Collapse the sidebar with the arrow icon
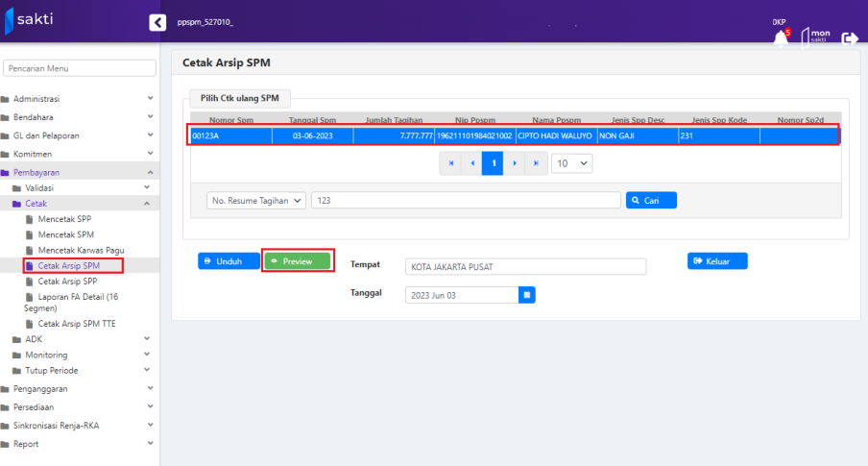The width and height of the screenshot is (868, 466). pos(158,22)
